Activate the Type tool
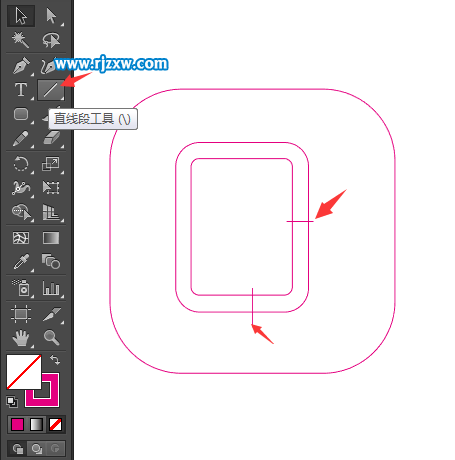Image resolution: width=455 pixels, height=460 pixels. click(21, 90)
